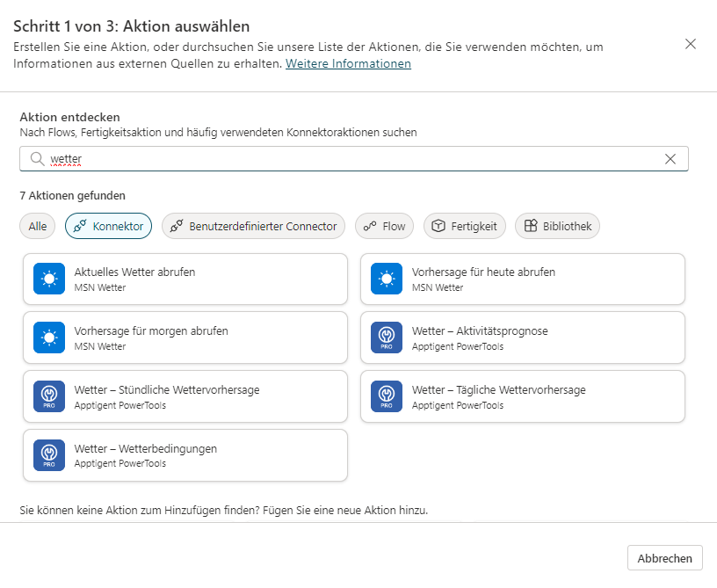Select the Konnektor filter chip
Viewport: 717px width, 588px height.
pos(109,226)
